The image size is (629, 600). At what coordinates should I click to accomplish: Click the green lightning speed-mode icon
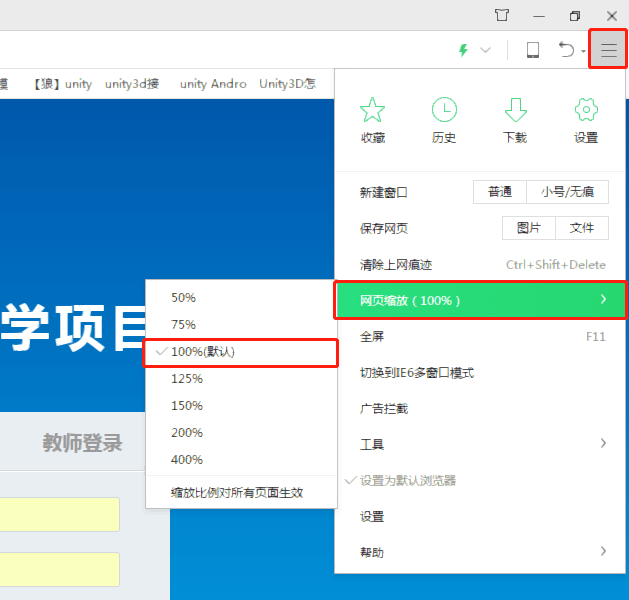[463, 50]
